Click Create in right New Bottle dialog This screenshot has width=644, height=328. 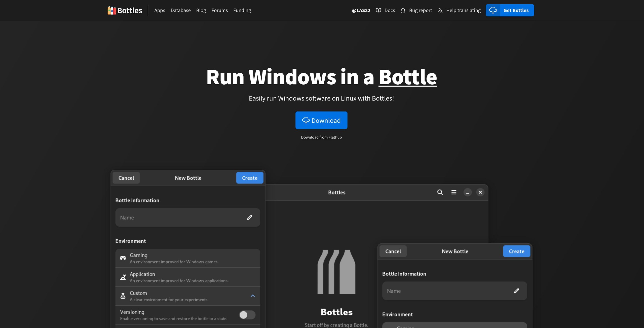pos(516,251)
